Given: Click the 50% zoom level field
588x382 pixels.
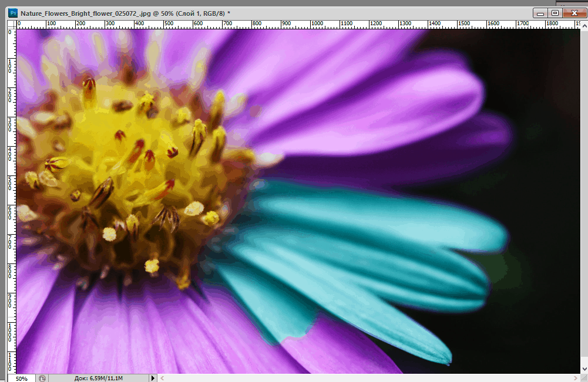Looking at the screenshot, I should click(x=22, y=378).
